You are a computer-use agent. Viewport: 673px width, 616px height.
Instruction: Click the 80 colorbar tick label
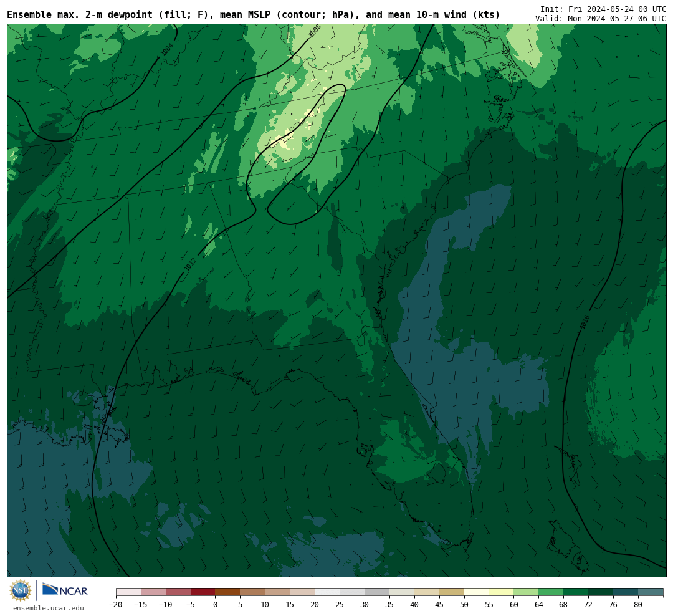click(x=639, y=605)
